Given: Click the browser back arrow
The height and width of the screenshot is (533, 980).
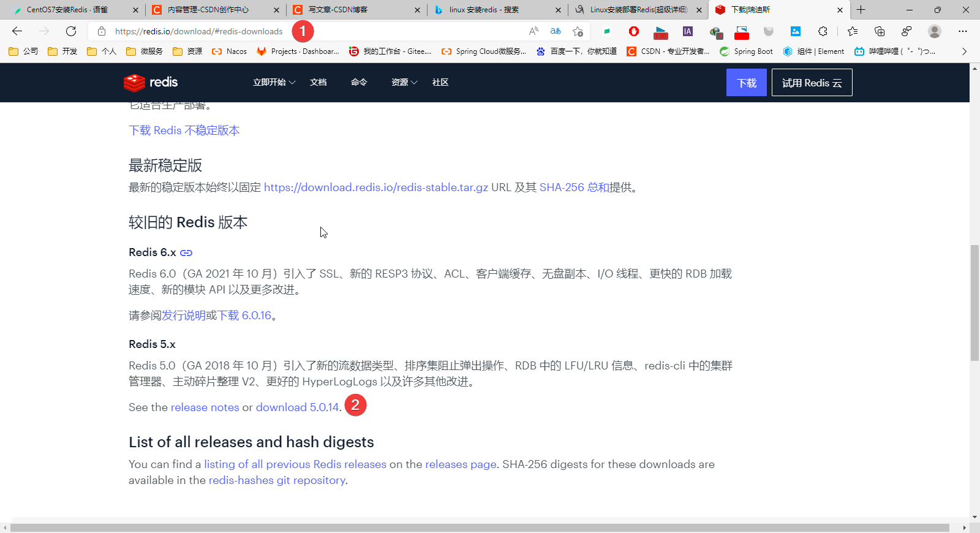Looking at the screenshot, I should click(x=17, y=31).
